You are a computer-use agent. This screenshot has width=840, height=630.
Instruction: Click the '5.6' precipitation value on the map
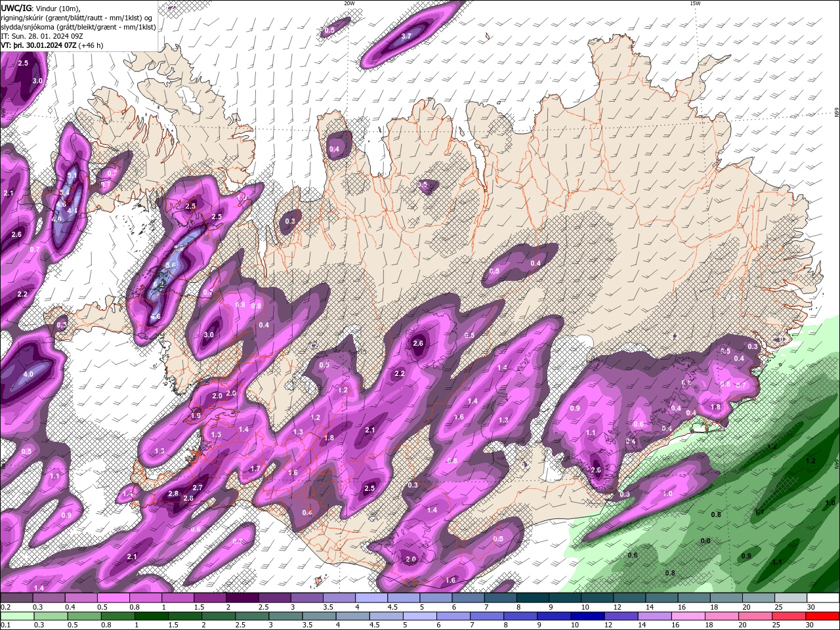coord(171,265)
